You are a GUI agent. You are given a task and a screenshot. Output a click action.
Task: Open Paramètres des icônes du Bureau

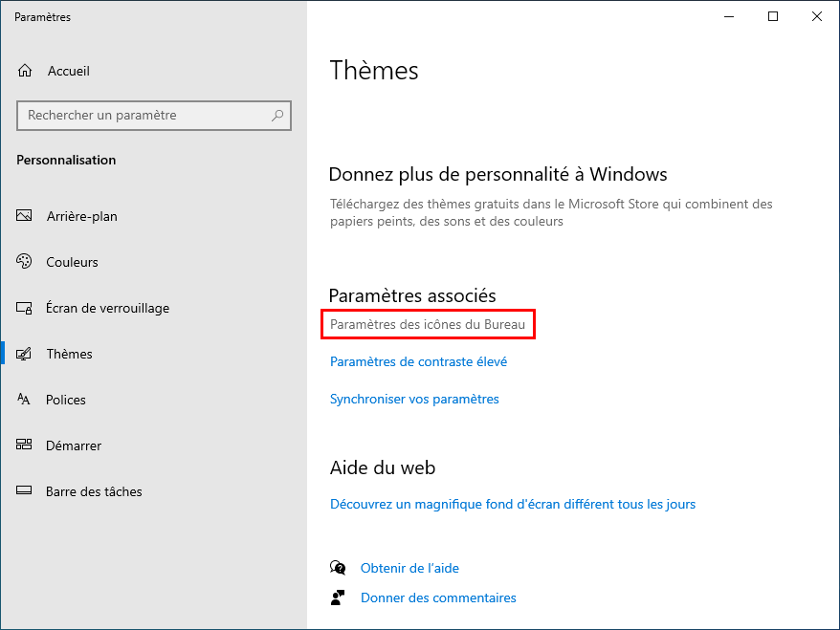428,324
